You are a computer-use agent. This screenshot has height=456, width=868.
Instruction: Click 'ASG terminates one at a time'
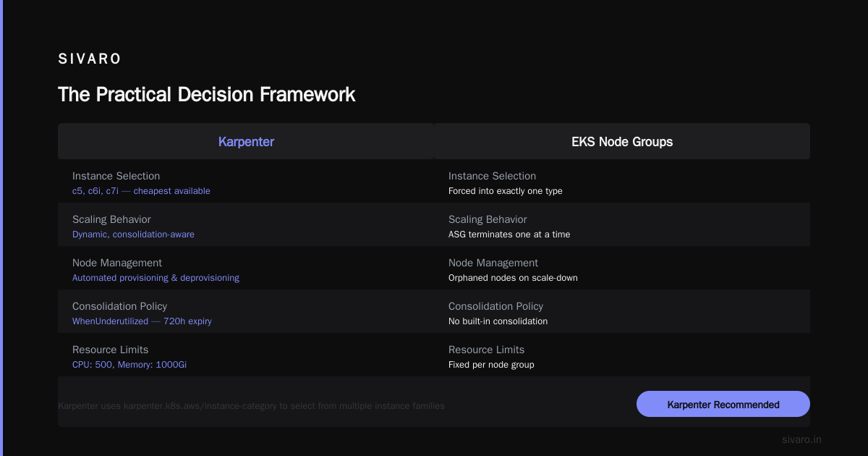(509, 235)
